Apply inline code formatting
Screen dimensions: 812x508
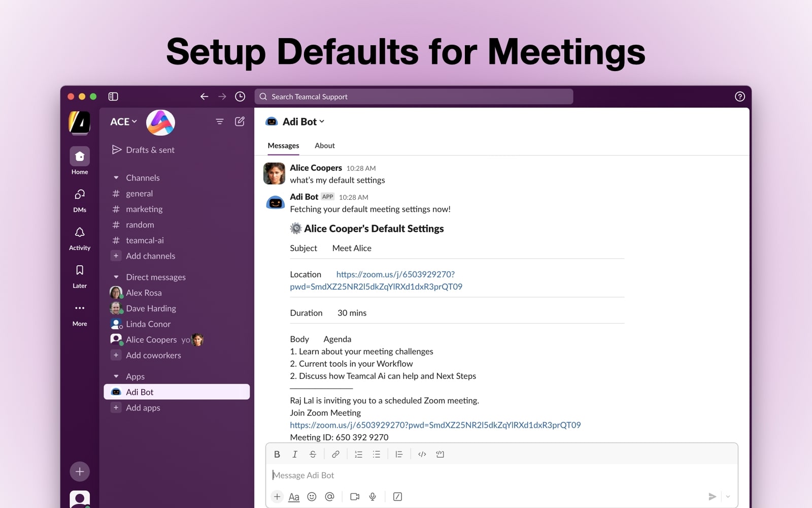click(x=422, y=454)
